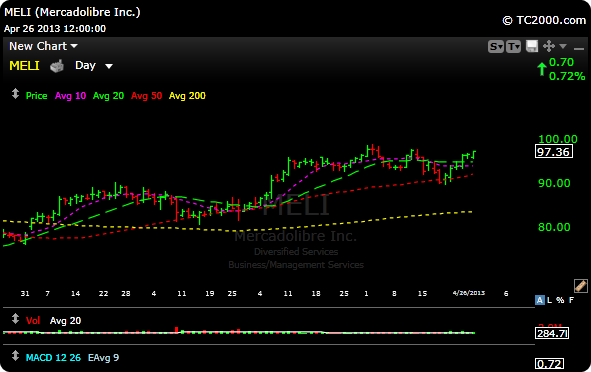
Task: Click the 4/26/2013 date axis label
Action: click(469, 293)
